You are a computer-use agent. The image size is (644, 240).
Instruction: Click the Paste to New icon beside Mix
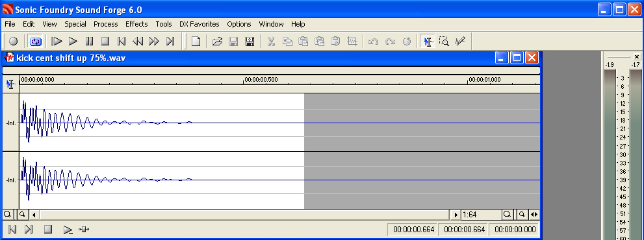(x=335, y=41)
